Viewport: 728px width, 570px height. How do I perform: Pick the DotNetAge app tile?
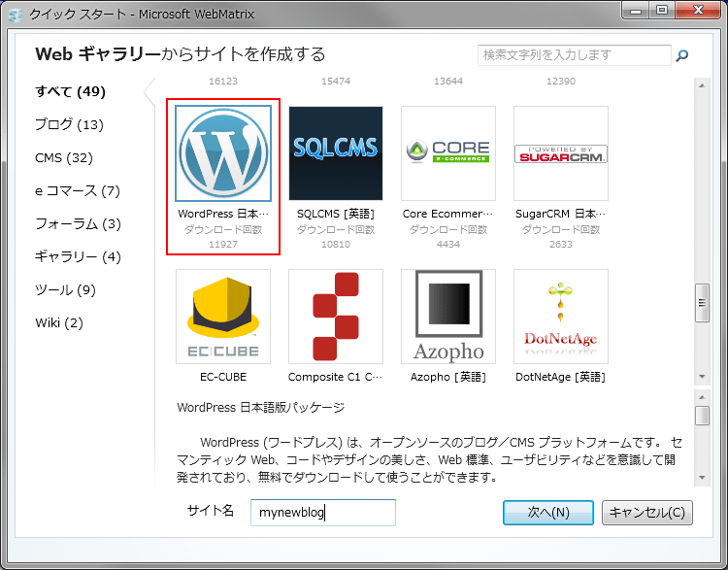pos(561,317)
